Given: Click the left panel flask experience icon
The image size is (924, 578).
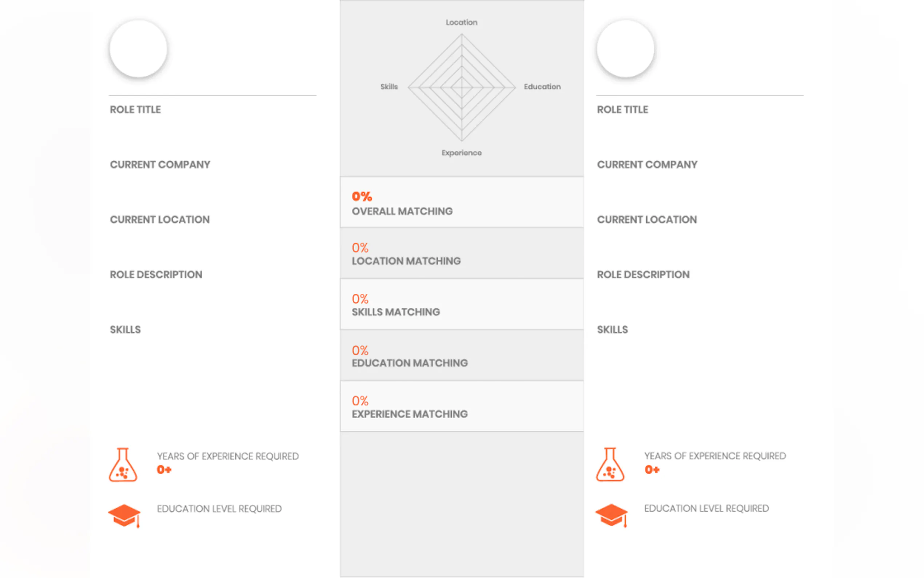Looking at the screenshot, I should point(123,465).
